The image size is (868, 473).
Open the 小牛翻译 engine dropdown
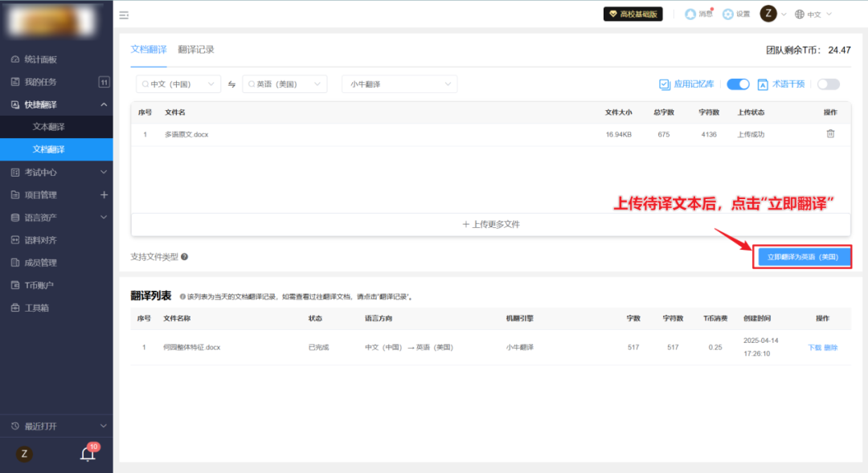pyautogui.click(x=399, y=84)
